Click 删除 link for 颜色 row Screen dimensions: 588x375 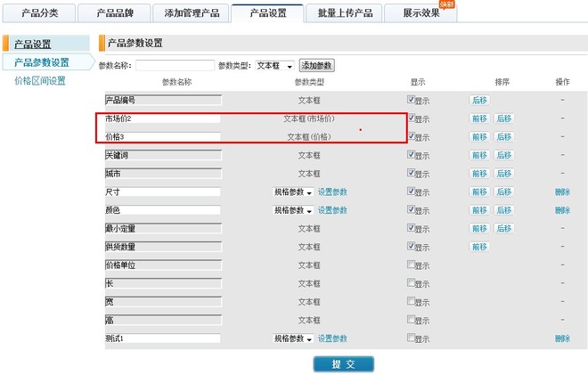[x=562, y=210]
